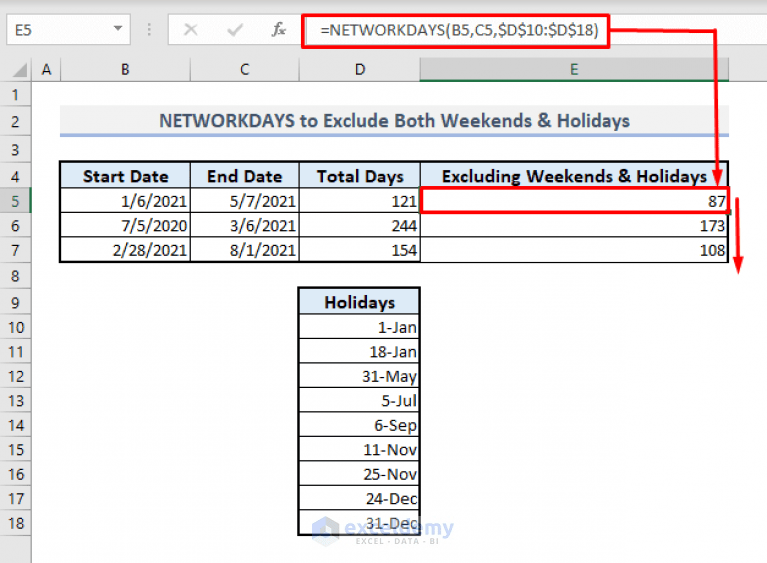Select holiday cell 1-Jan
This screenshot has height=563, width=767.
click(x=360, y=327)
